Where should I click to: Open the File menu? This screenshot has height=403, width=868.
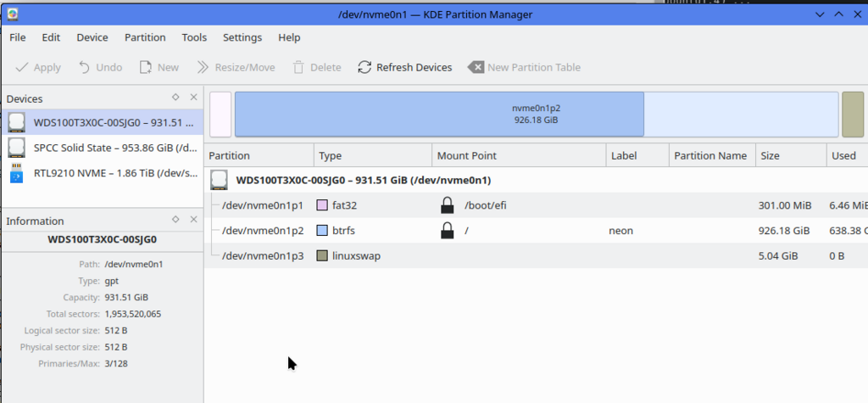pos(18,37)
